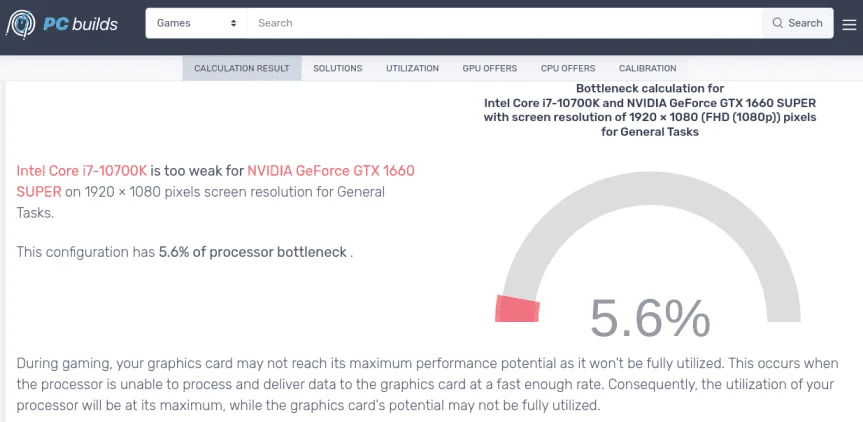Switch to the Solutions tab

(338, 68)
